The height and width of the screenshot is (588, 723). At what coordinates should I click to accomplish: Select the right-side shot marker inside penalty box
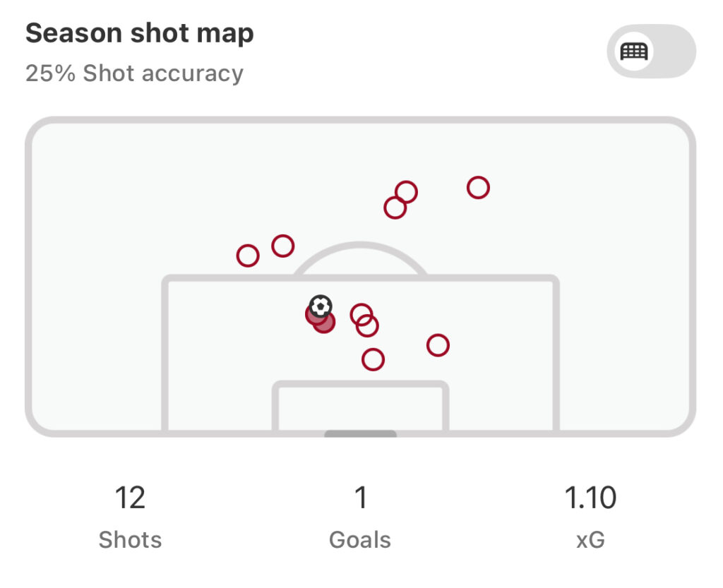(x=438, y=345)
